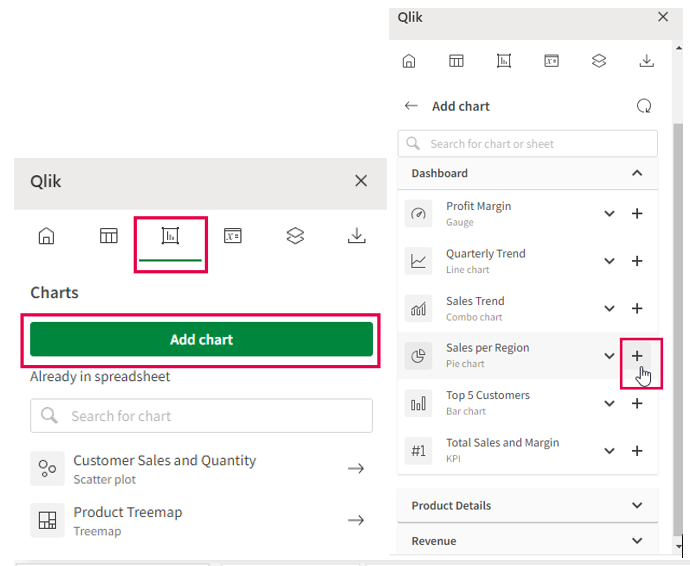Expand Profit Margin chart details chevron
Viewport: 690px width, 566px height.
(x=609, y=213)
